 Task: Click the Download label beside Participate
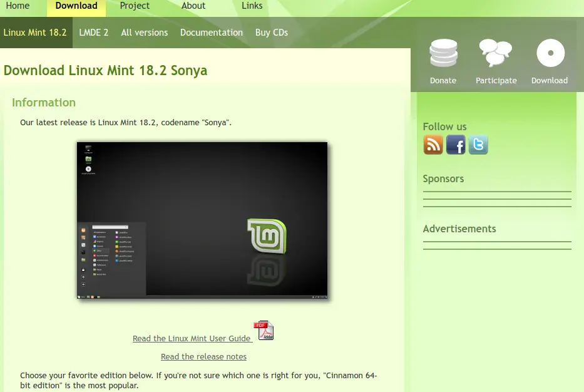550,81
